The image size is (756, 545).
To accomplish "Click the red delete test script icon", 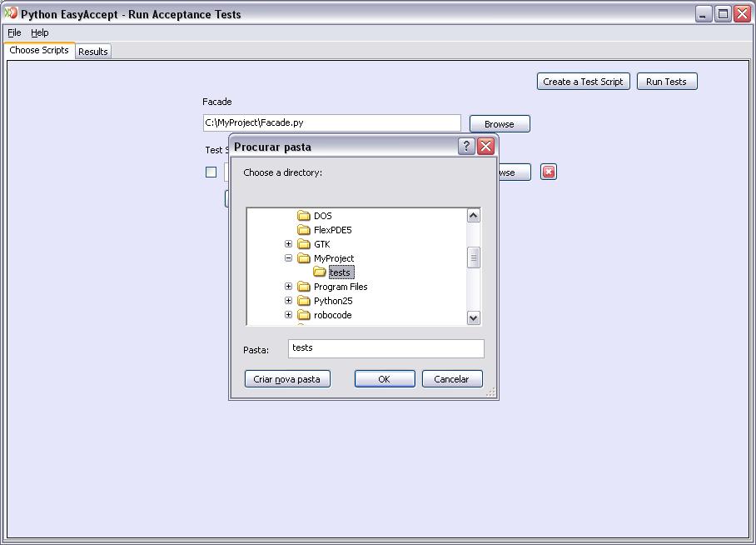I will click(x=549, y=172).
